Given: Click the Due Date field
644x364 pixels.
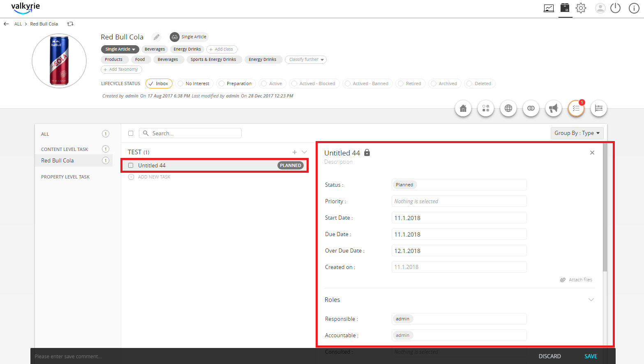Looking at the screenshot, I should click(459, 234).
